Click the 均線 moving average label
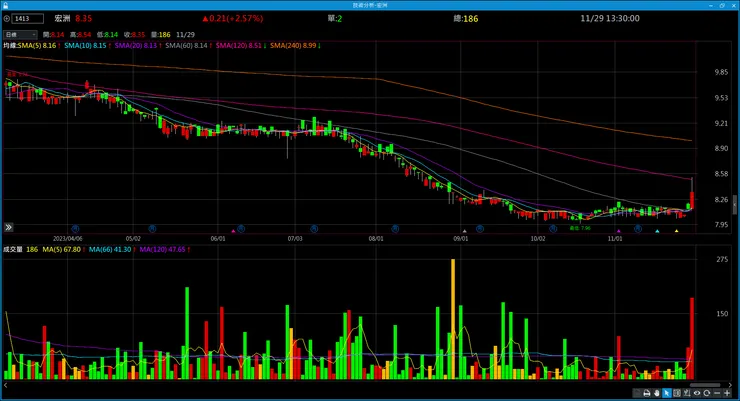This screenshot has height=401, width=740. pyautogui.click(x=10, y=46)
